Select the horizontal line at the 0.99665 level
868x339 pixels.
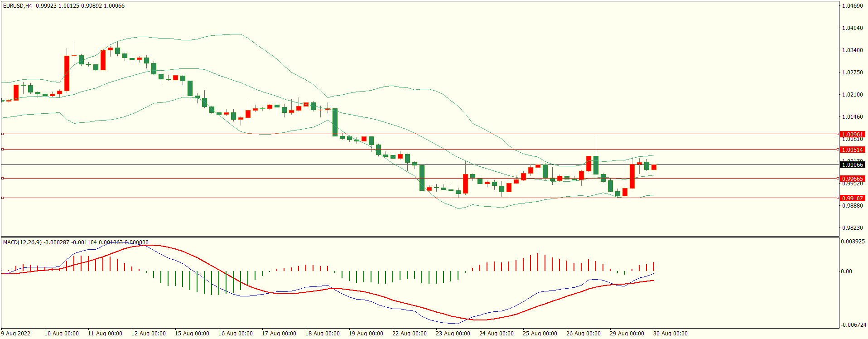coord(420,179)
